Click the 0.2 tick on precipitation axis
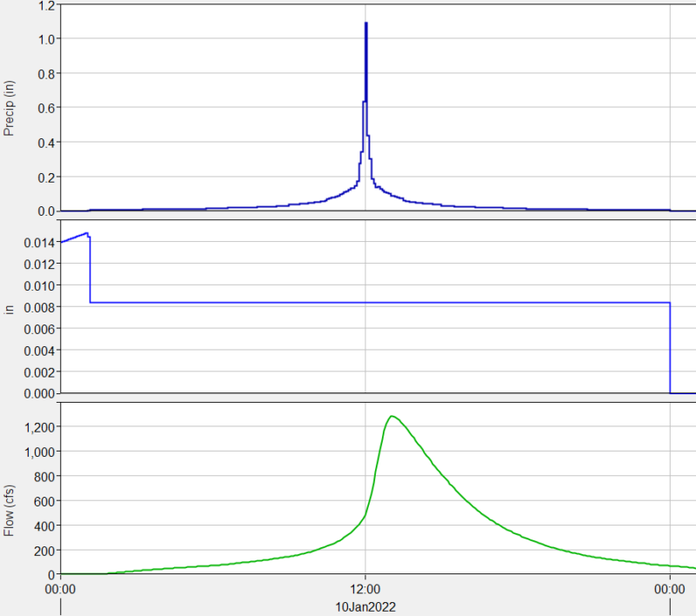 pyautogui.click(x=45, y=177)
